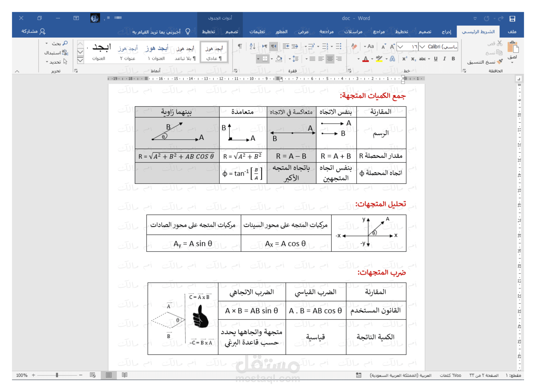Click the Sort A-Z icon
The image size is (536, 392).
252,46
